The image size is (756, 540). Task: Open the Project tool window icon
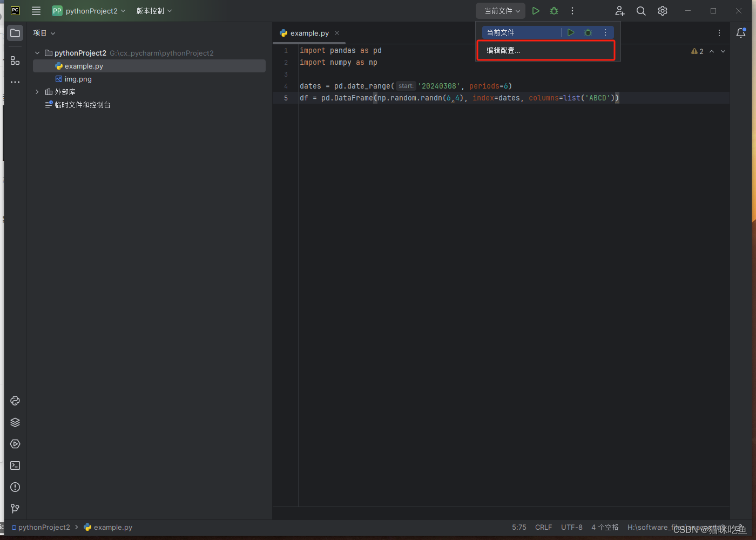pyautogui.click(x=15, y=33)
